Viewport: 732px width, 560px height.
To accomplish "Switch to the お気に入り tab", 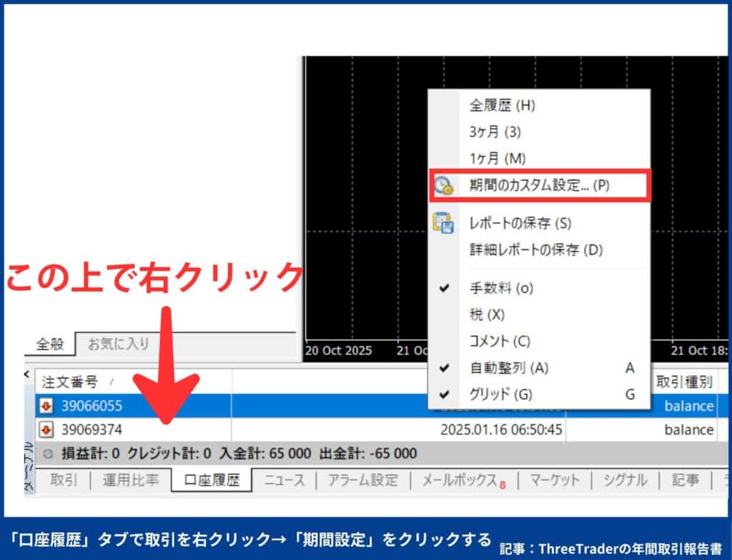I will pos(118,344).
